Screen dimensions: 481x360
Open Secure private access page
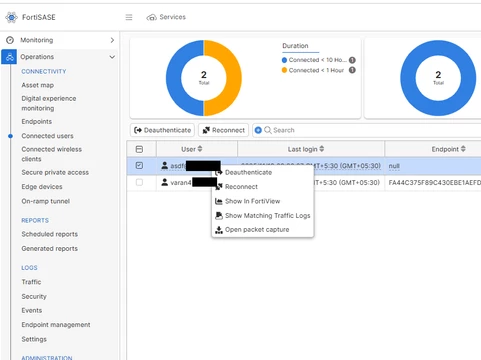pyautogui.click(x=55, y=172)
